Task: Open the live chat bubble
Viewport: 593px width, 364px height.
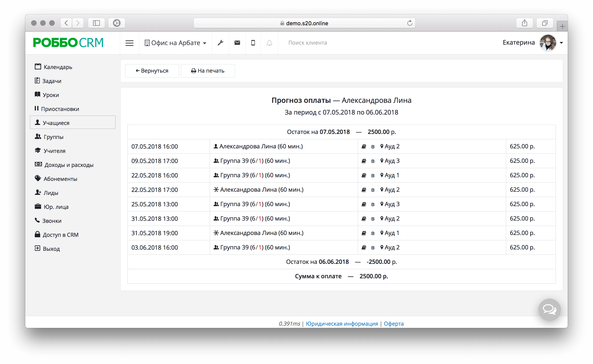Action: click(549, 310)
